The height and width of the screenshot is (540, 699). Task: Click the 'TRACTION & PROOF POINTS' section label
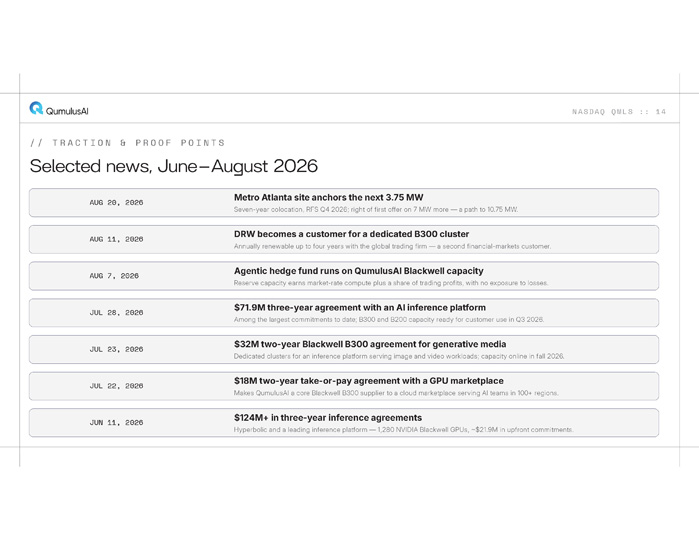point(127,143)
